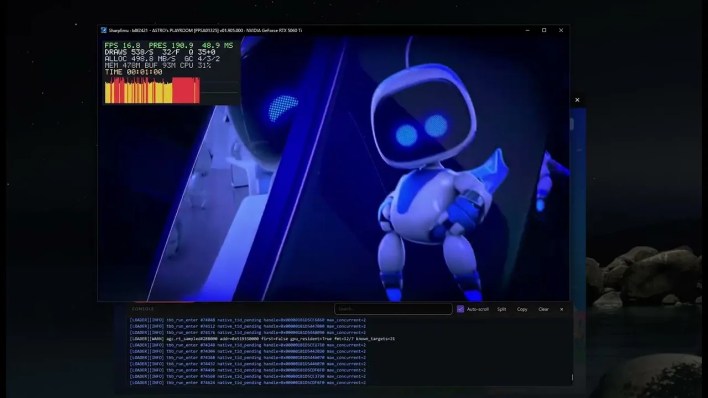Click the Copy button in console toolbar
The width and height of the screenshot is (708, 398).
point(522,309)
